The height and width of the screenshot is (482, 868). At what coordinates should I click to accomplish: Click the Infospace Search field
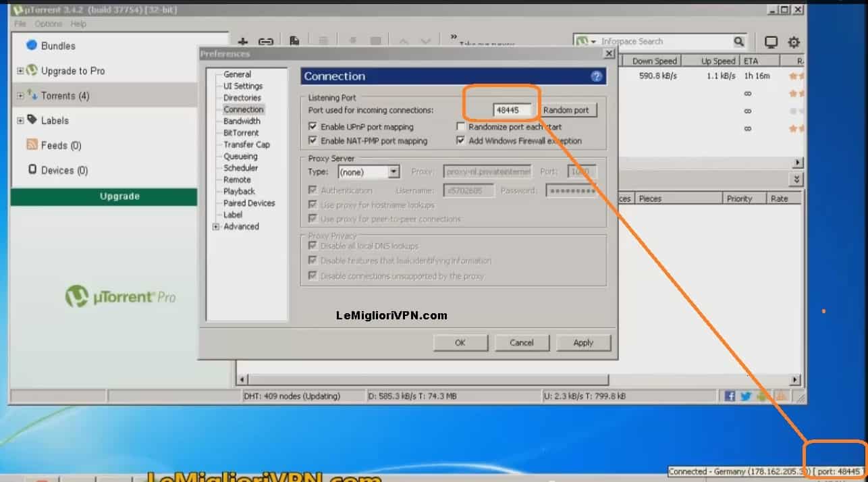click(660, 42)
